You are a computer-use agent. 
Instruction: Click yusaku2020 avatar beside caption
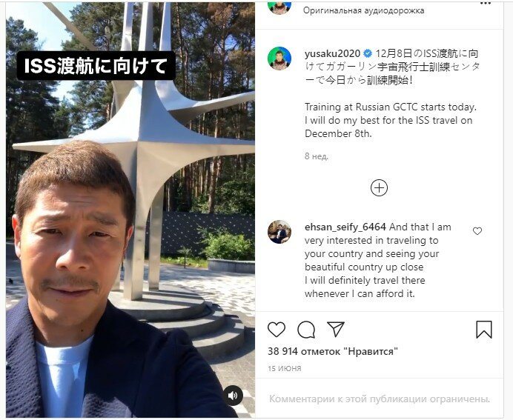[279, 59]
